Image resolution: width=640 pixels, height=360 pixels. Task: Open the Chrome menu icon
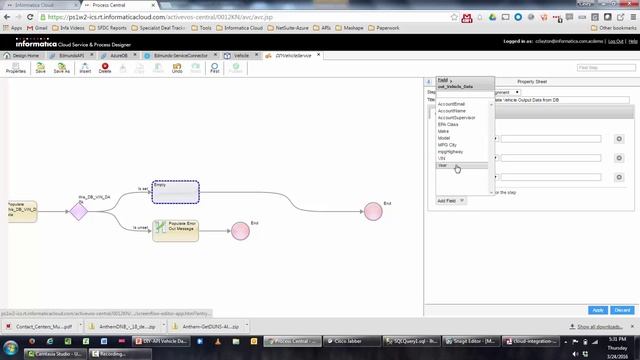point(633,17)
